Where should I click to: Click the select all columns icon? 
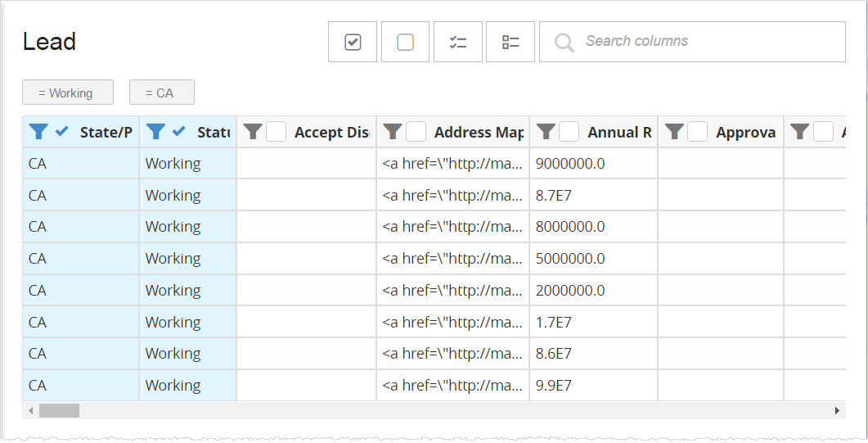[x=353, y=42]
